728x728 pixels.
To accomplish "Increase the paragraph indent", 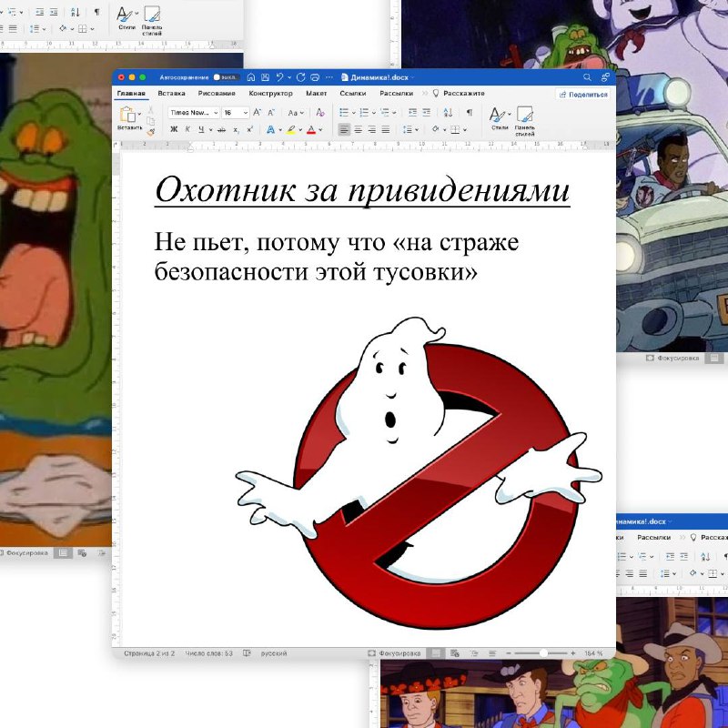I will [426, 112].
